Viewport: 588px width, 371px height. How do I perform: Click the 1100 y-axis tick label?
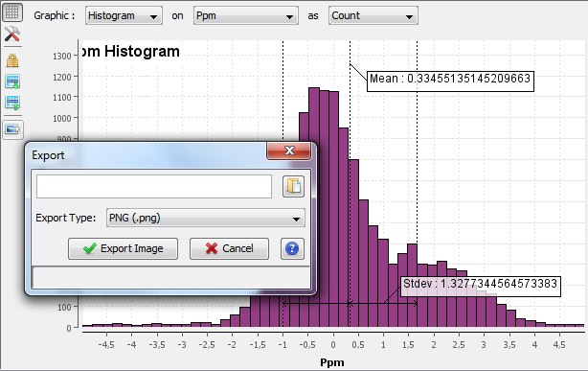62,98
